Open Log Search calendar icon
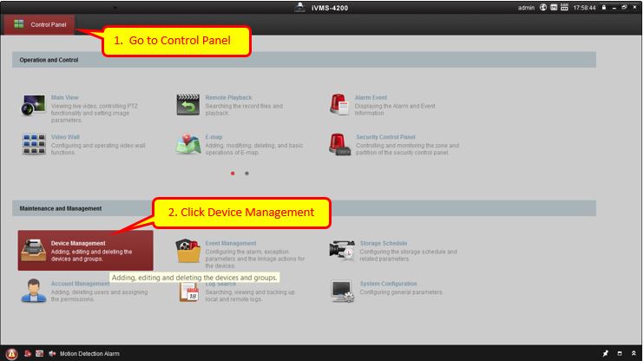The height and width of the screenshot is (361, 644). tap(188, 291)
